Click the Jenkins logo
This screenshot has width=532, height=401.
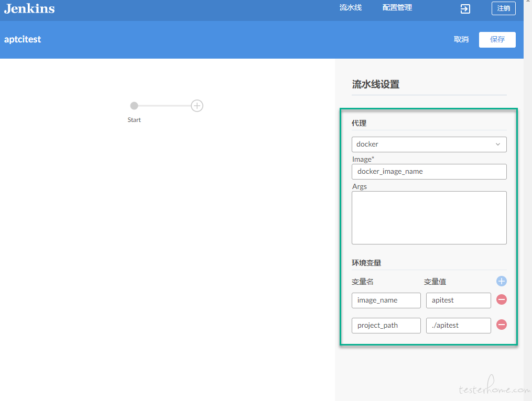(29, 8)
